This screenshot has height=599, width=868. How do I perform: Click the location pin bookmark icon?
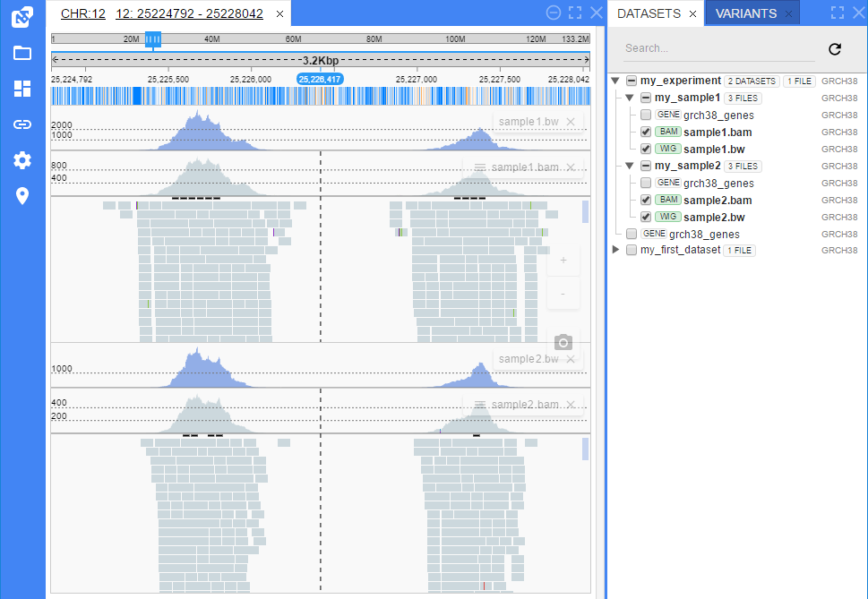pos(22,196)
